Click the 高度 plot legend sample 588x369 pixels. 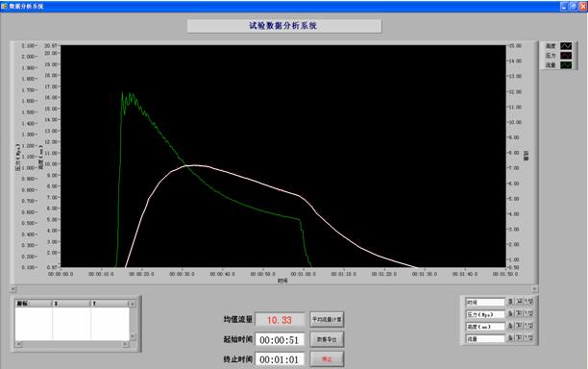566,46
